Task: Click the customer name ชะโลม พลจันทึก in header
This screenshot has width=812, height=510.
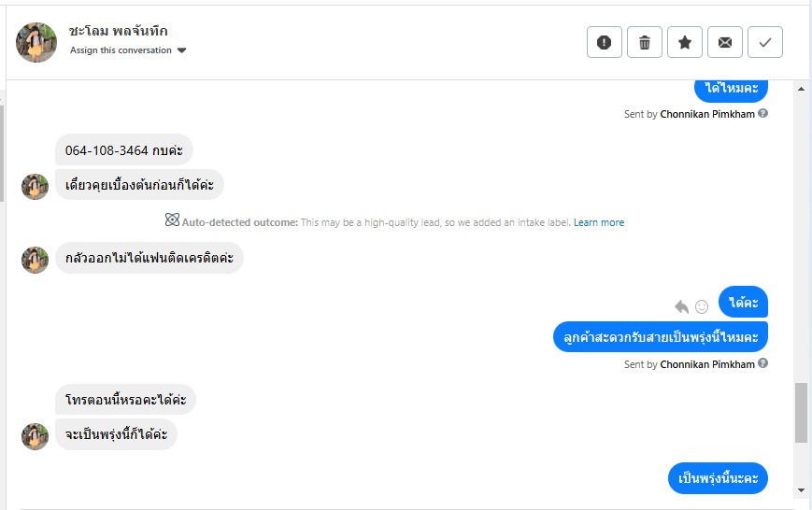Action: tap(119, 31)
